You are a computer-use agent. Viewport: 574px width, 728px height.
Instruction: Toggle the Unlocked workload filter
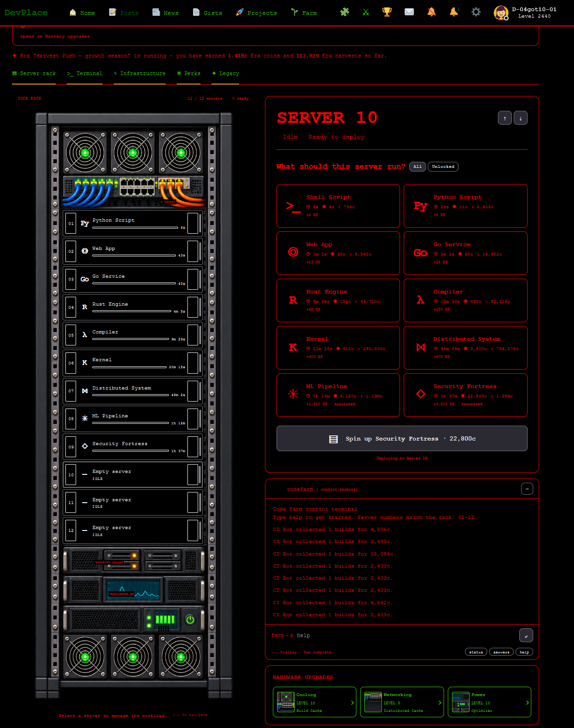(x=443, y=166)
